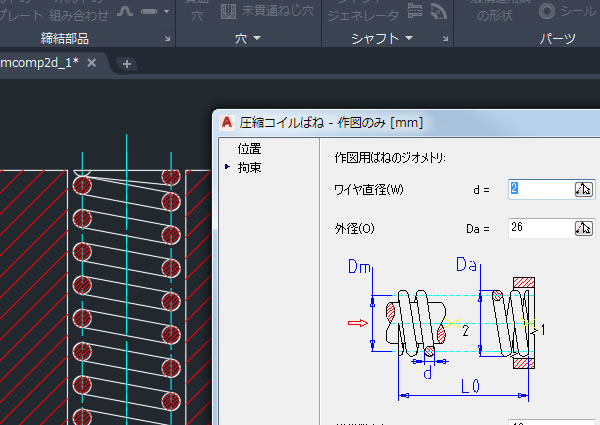This screenshot has height=425, width=600.
Task: Click the outer diameter Da input field
Action: click(541, 228)
